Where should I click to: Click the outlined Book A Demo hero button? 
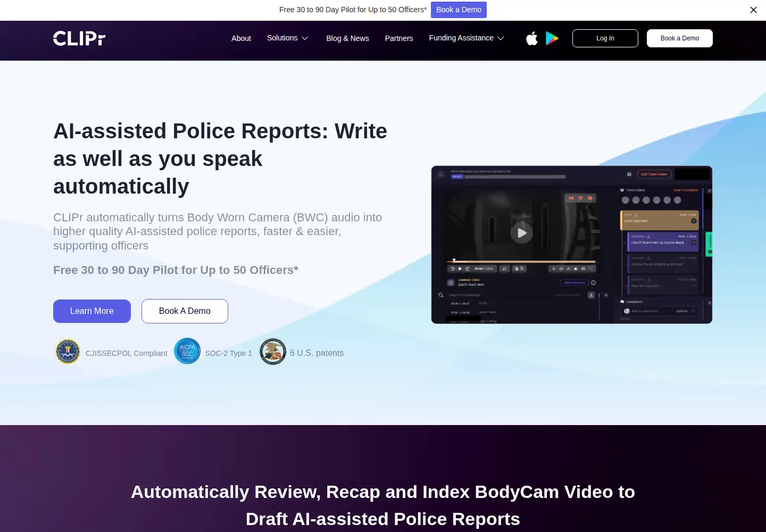[185, 311]
